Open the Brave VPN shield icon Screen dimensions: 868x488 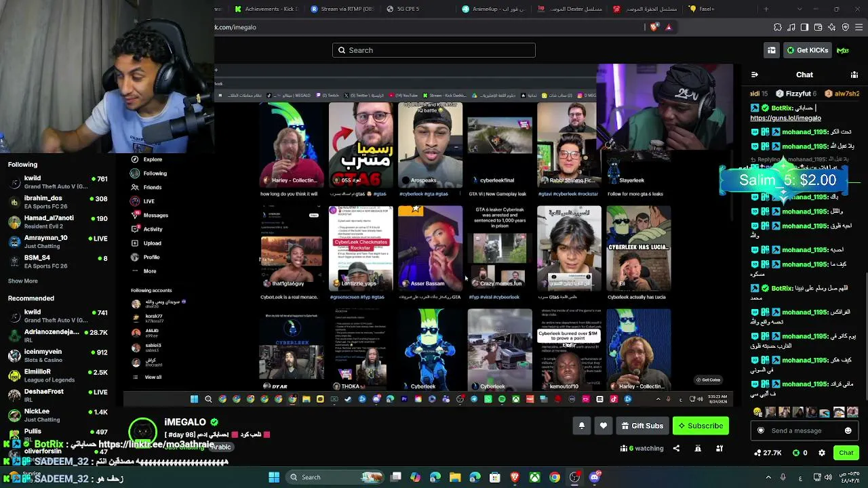coord(845,27)
